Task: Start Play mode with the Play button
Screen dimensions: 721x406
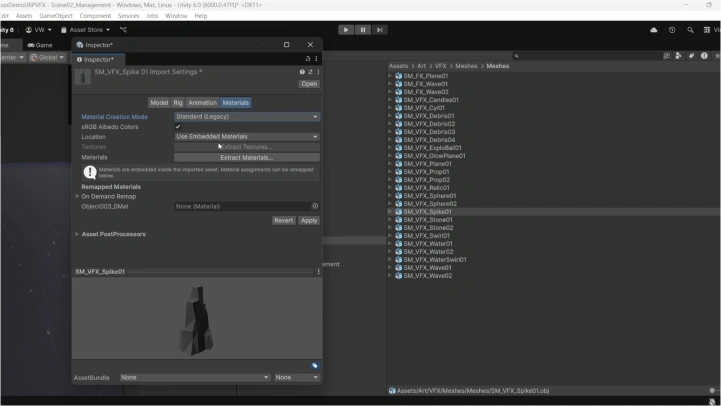Action: tap(346, 30)
